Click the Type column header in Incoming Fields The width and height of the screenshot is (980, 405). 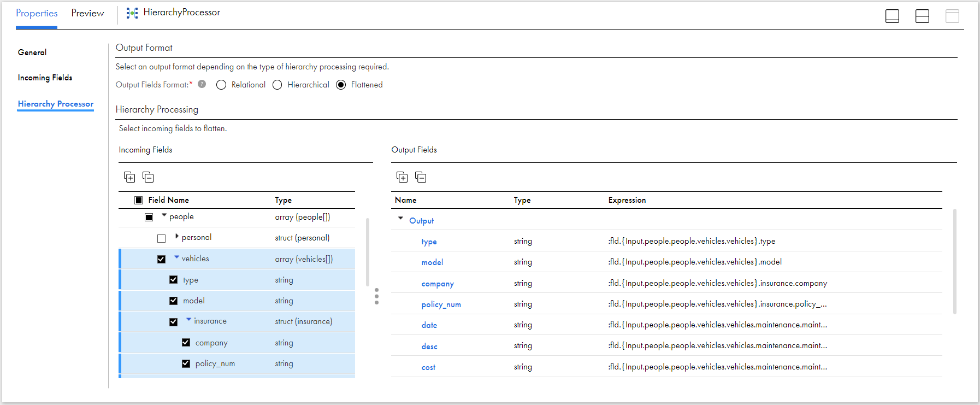(x=283, y=200)
